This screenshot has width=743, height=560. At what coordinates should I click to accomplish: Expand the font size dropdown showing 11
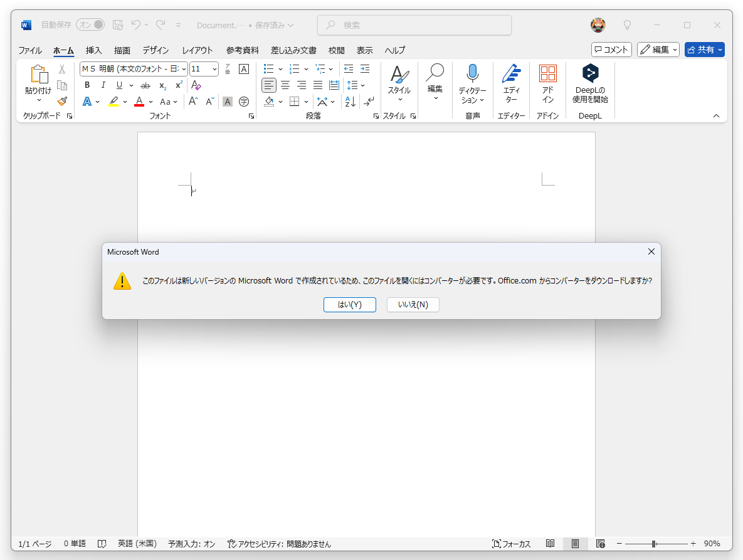pyautogui.click(x=213, y=68)
